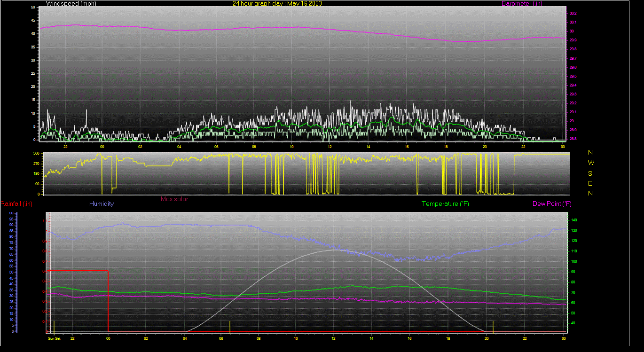Click the W compass direction letter

[591, 163]
